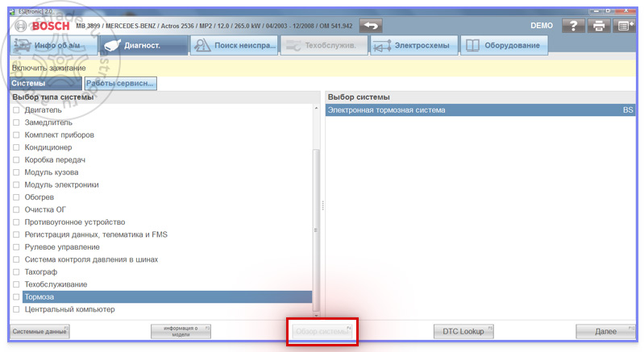Open the Поиск неиспра... tab

[234, 45]
